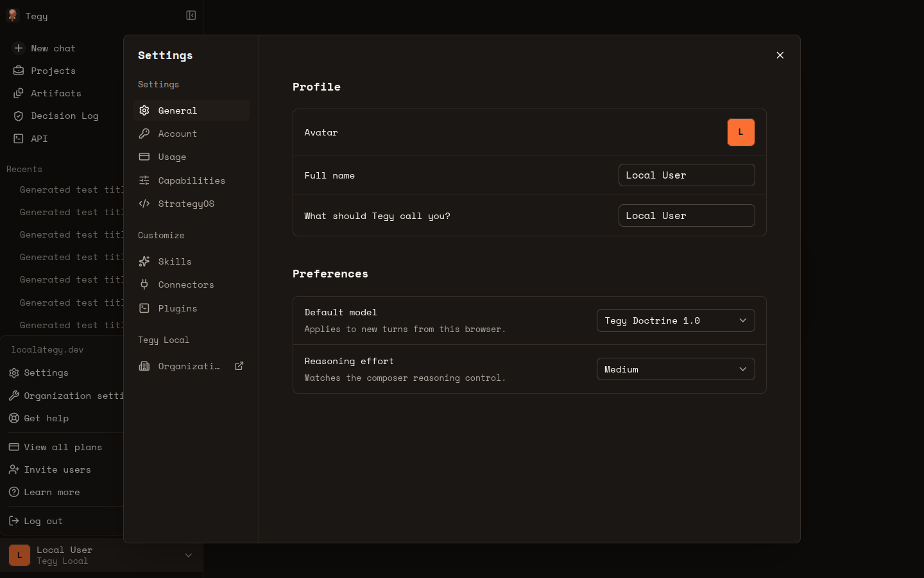Click the Preferences section heading
This screenshot has height=578, width=924.
(x=330, y=274)
